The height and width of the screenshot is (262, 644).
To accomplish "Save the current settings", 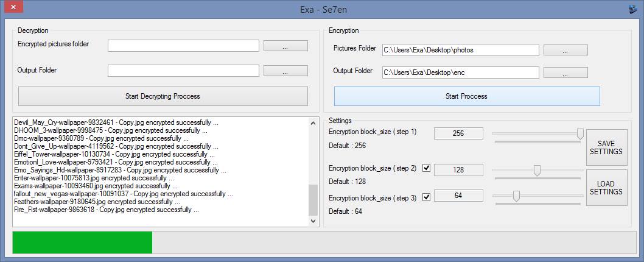I will (606, 147).
